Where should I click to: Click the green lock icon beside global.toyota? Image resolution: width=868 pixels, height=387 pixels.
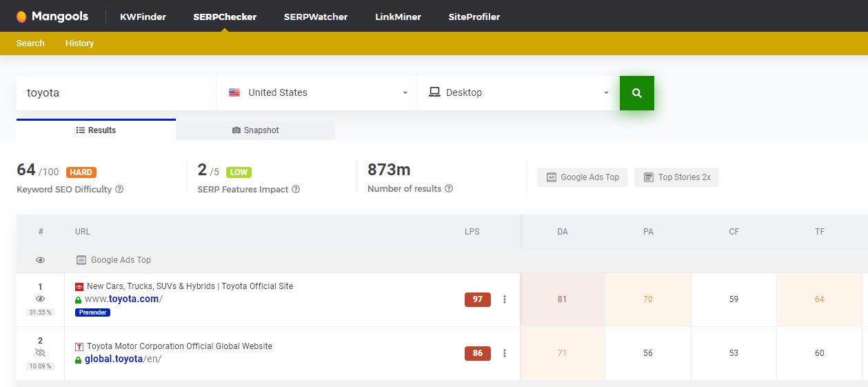[x=79, y=359]
